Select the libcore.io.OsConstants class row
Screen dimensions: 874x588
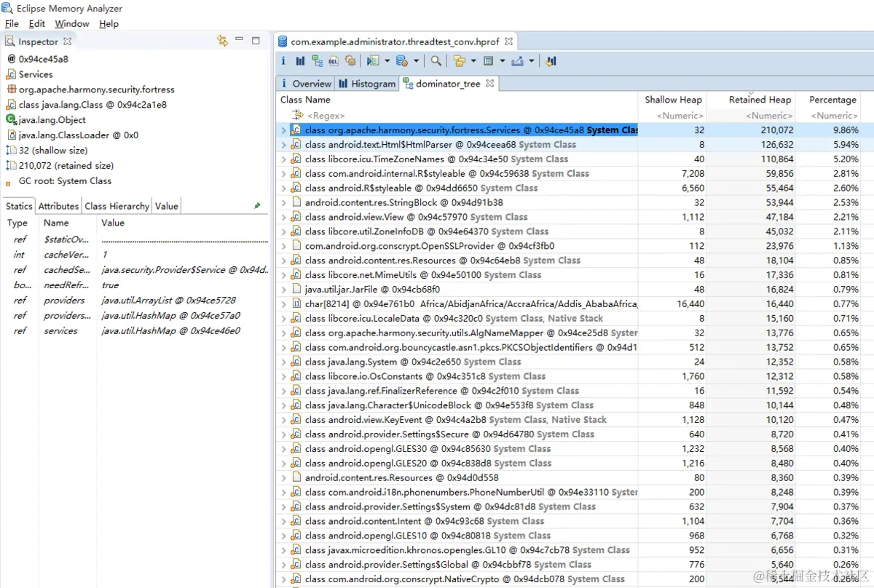[x=568, y=376]
